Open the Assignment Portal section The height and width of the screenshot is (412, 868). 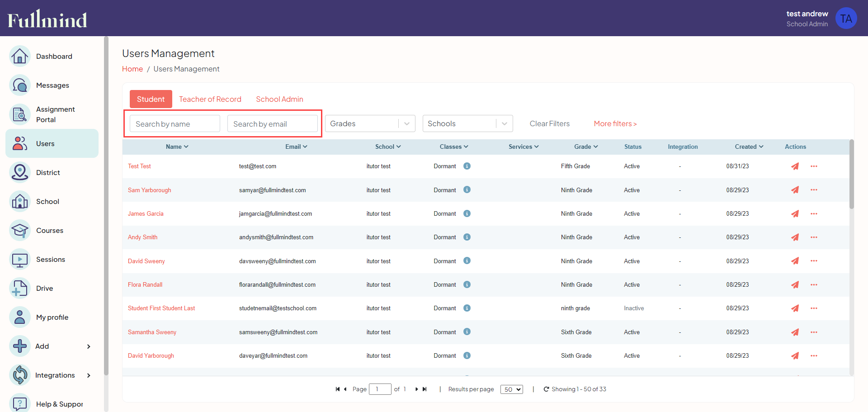[x=20, y=114]
